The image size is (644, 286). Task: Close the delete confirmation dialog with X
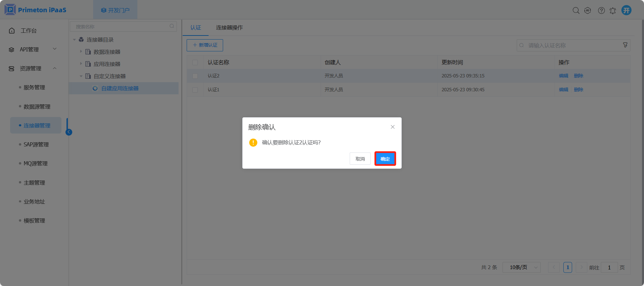coord(393,127)
